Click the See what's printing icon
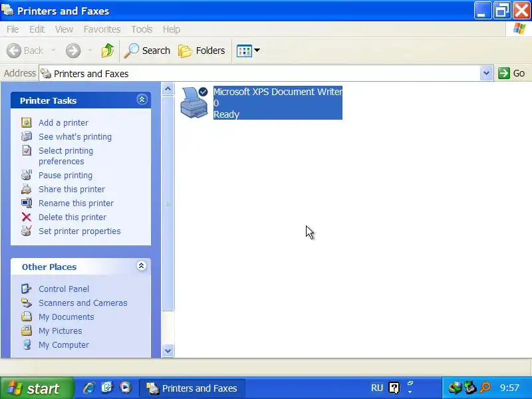532x399 pixels. click(x=27, y=136)
